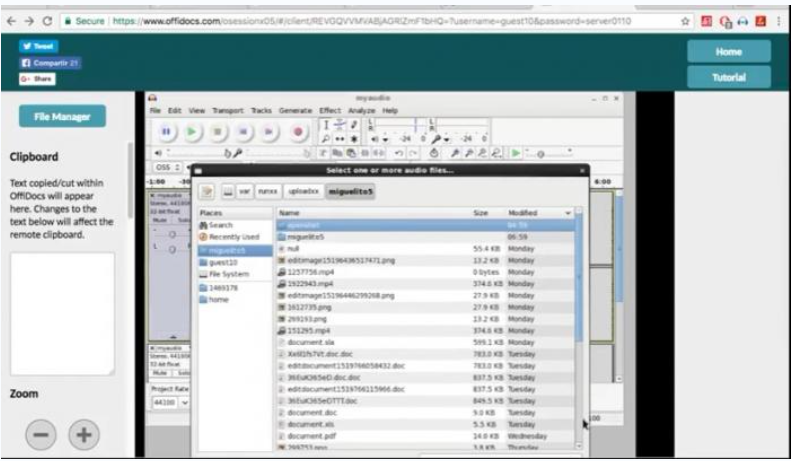
Task: Open the Generate menu
Action: click(295, 110)
